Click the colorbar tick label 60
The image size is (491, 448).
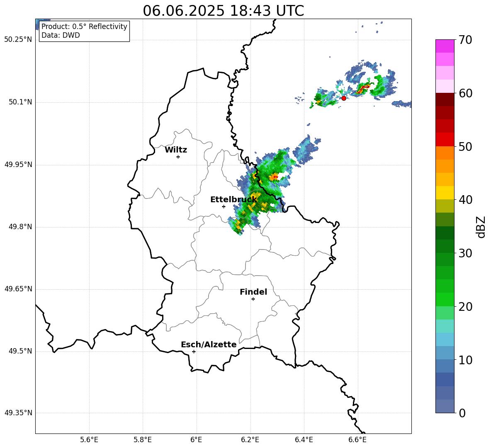pos(466,93)
